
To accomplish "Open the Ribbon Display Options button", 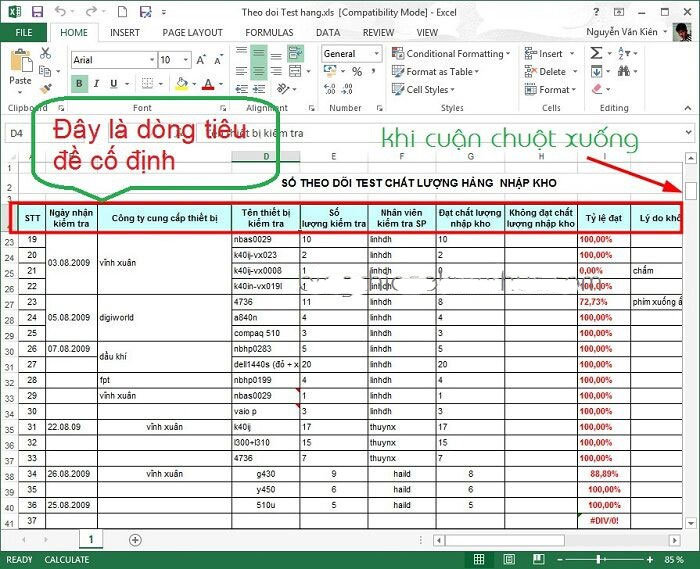I will (619, 12).
